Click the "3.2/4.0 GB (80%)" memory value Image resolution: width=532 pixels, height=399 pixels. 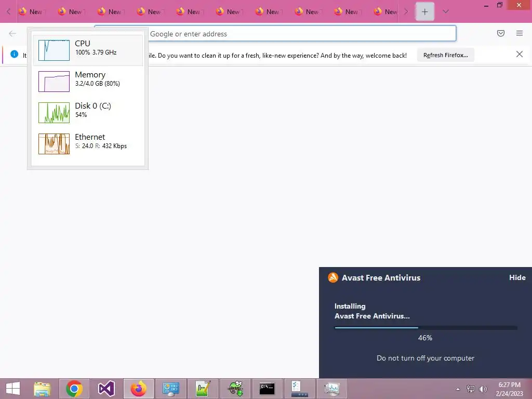click(97, 84)
